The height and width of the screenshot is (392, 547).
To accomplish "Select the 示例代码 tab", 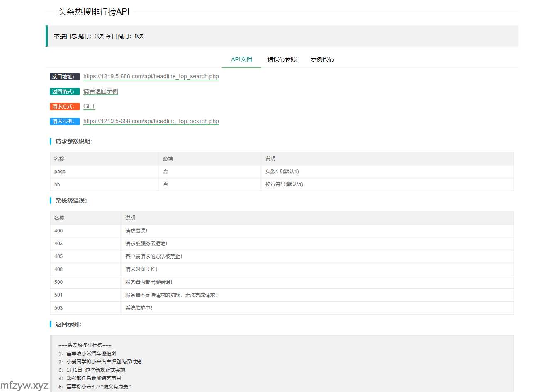I will [322, 59].
